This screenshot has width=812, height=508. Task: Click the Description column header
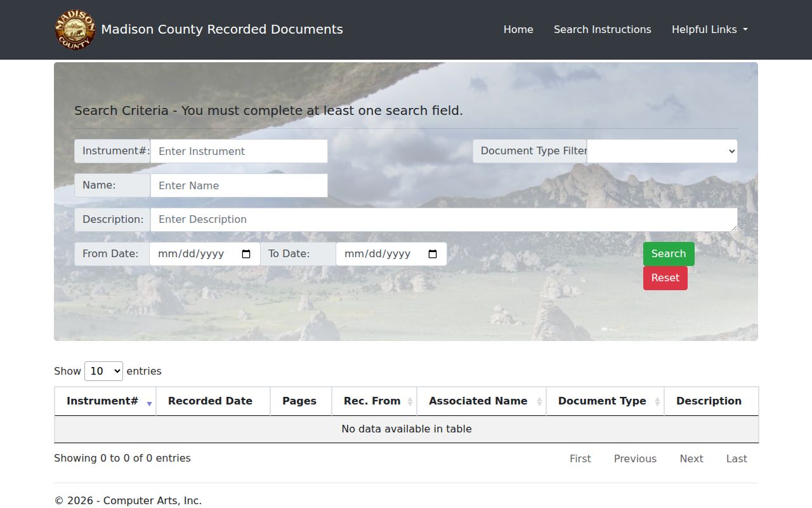tap(711, 401)
